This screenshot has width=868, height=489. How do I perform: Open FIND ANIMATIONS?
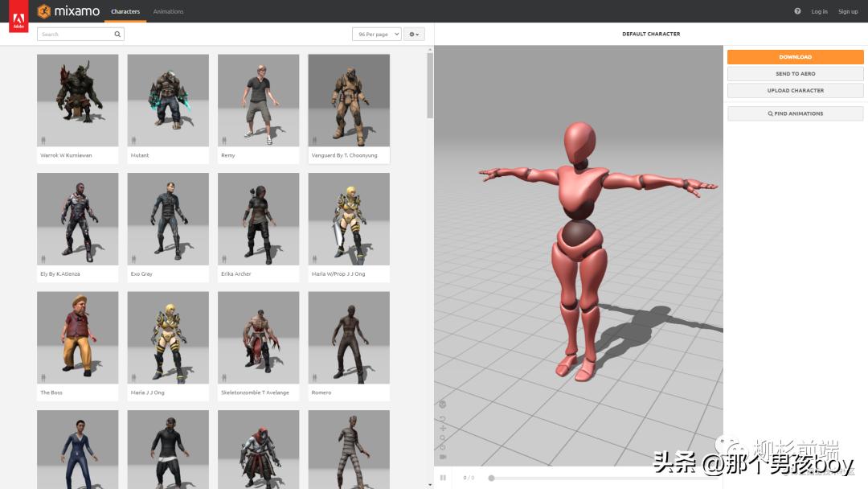pyautogui.click(x=795, y=113)
